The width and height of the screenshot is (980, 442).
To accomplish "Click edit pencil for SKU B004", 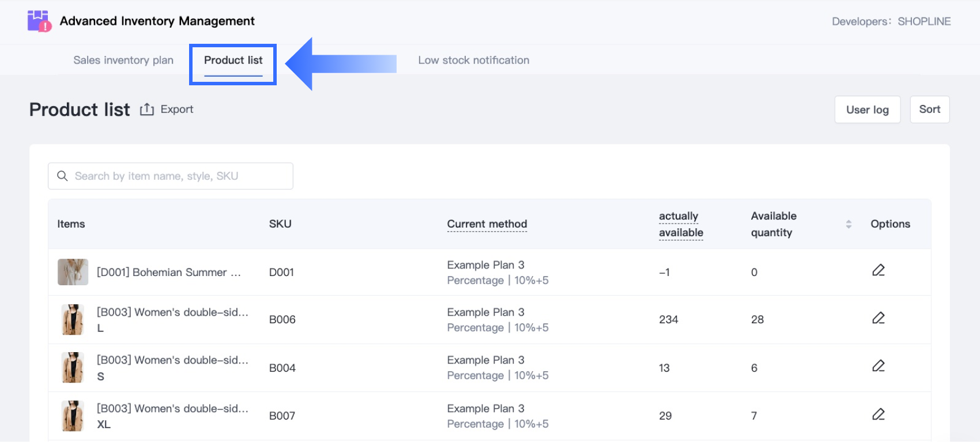I will (x=878, y=366).
